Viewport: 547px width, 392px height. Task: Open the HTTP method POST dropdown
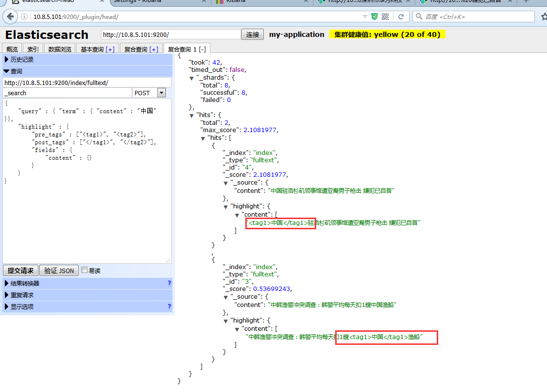tap(161, 93)
